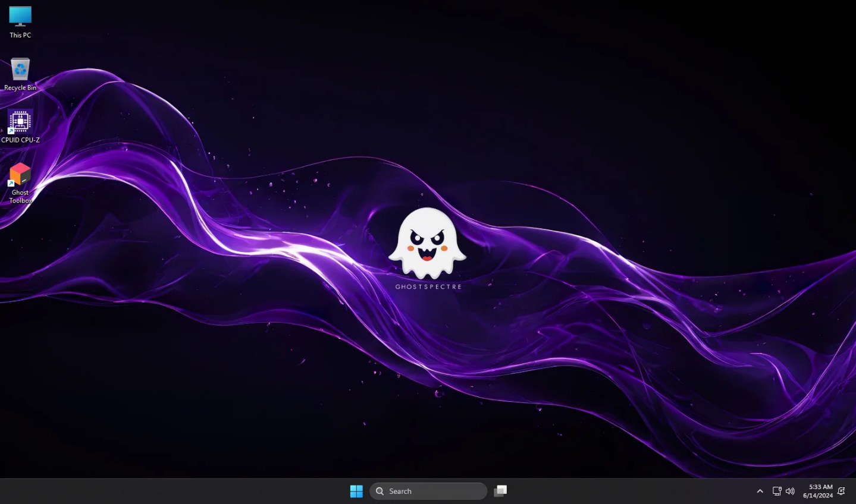Viewport: 856px width, 504px height.
Task: Open This PC from the desktop
Action: point(20,17)
